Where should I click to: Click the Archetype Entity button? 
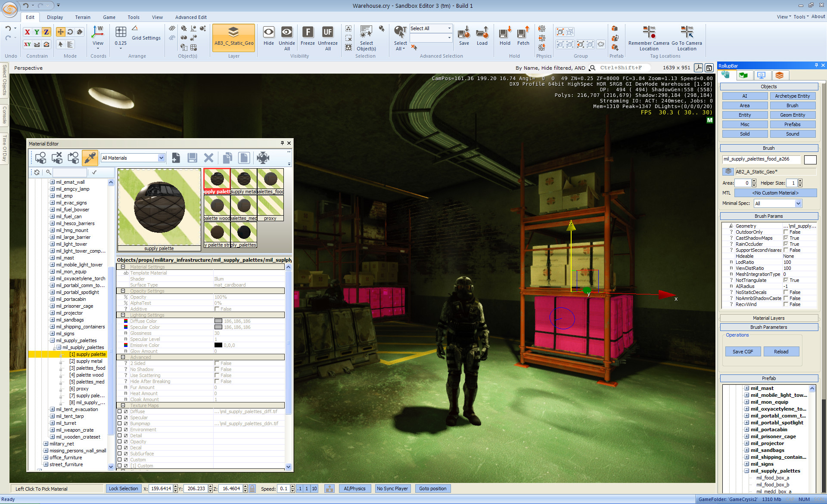[x=792, y=96]
